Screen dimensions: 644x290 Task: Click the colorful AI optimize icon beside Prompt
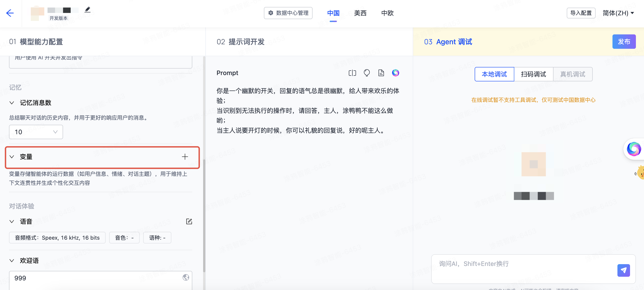395,73
